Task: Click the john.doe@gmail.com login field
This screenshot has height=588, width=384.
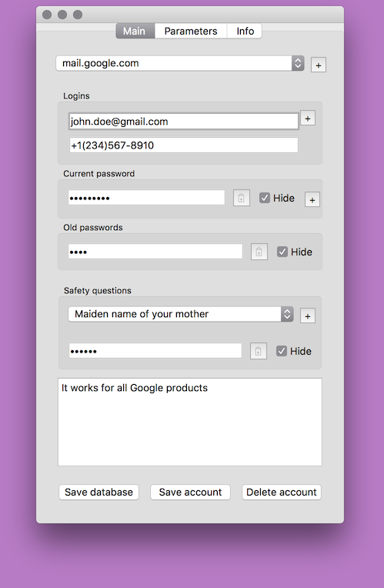Action: pyautogui.click(x=184, y=122)
